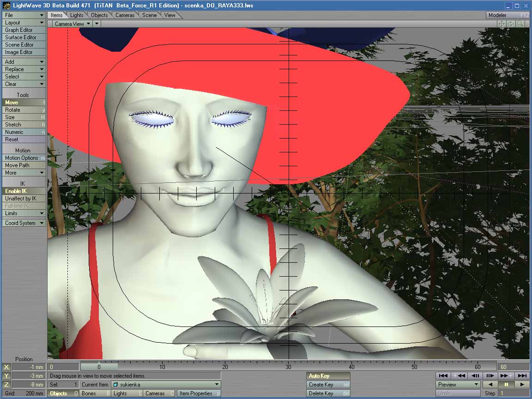
Task: Select the Size tool
Action: 24,117
